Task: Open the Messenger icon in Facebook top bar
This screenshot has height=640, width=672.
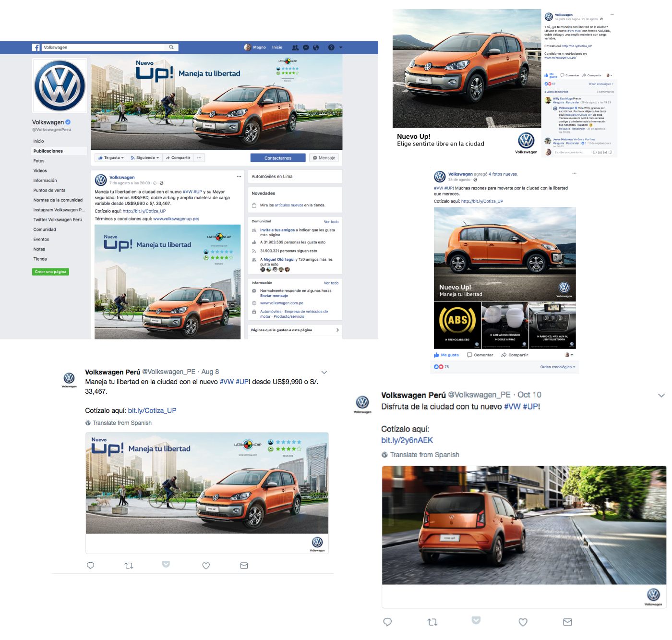Action: 306,48
